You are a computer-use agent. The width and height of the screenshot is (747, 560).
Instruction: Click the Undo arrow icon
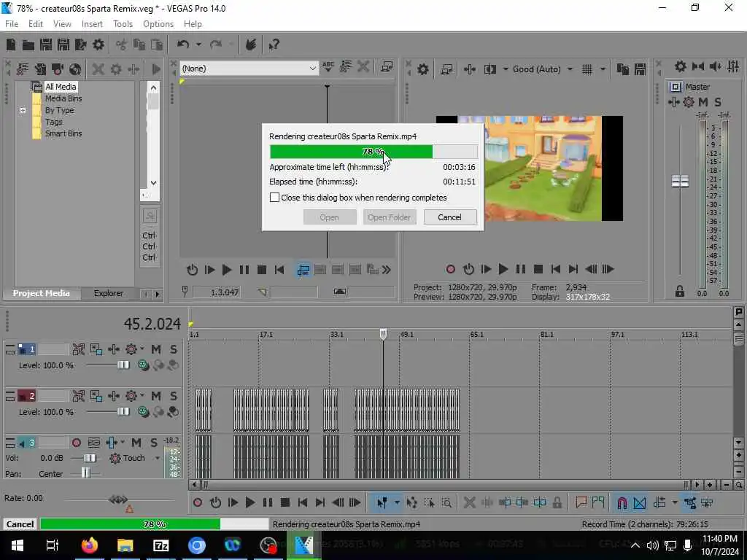183,44
